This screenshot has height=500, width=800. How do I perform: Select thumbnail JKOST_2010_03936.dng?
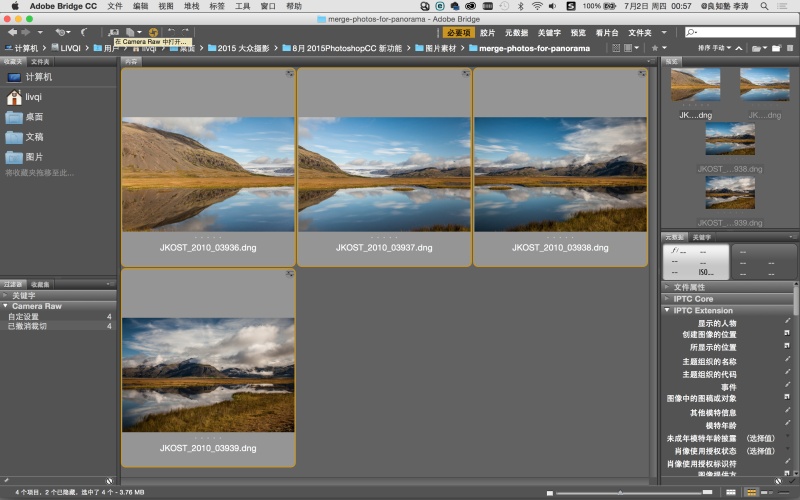[208, 167]
